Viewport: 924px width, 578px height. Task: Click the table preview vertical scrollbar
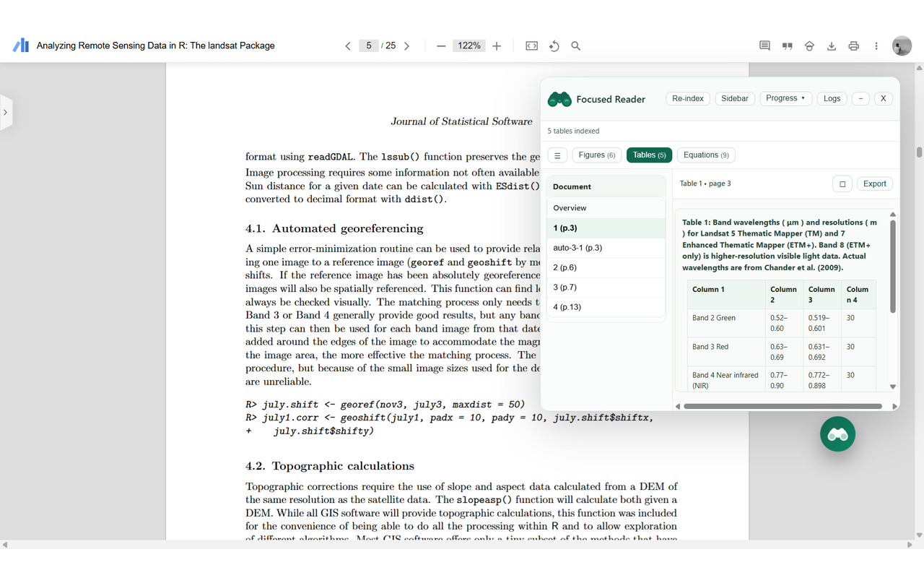(x=893, y=266)
